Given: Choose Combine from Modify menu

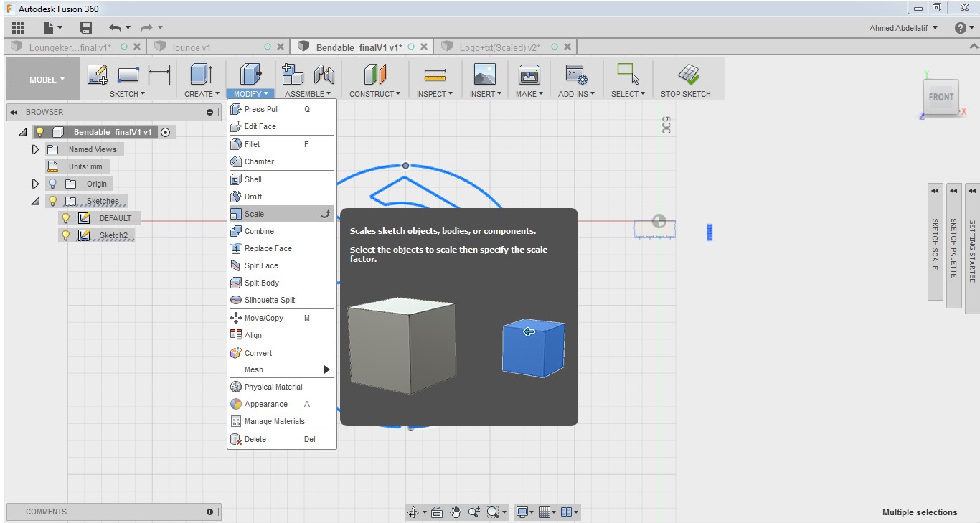Looking at the screenshot, I should click(x=281, y=231).
